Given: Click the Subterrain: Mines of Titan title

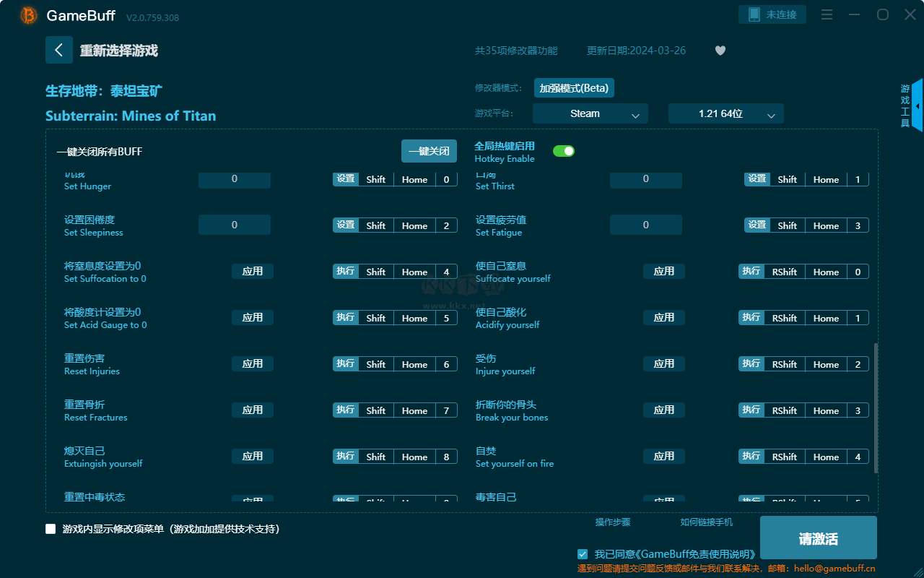Looking at the screenshot, I should [x=131, y=116].
